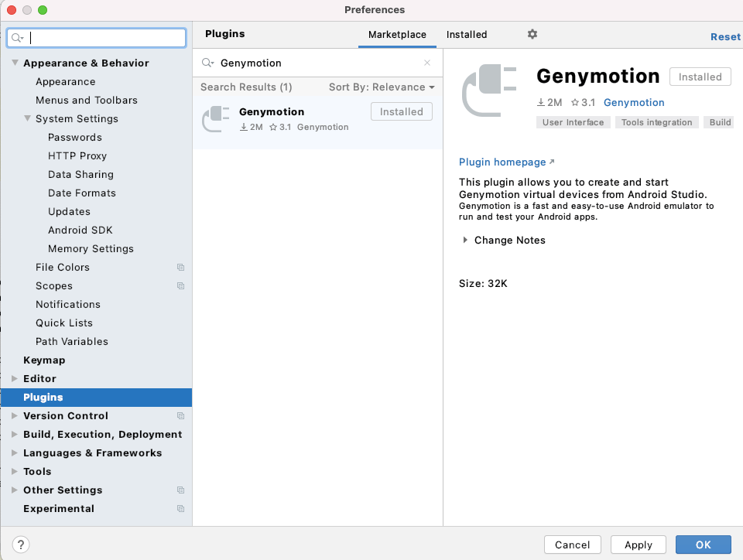Clear the Genymotion search with the X icon
This screenshot has width=743, height=560.
(x=426, y=63)
